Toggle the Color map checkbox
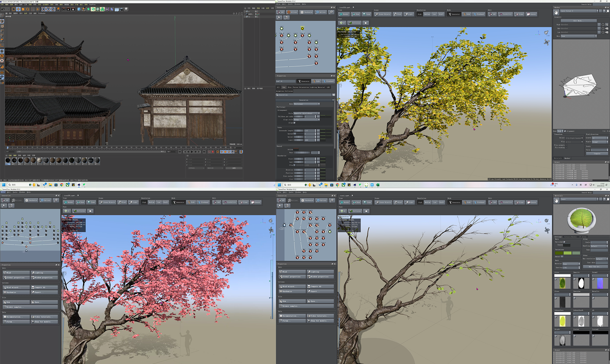The width and height of the screenshot is (610, 364). (555, 279)
